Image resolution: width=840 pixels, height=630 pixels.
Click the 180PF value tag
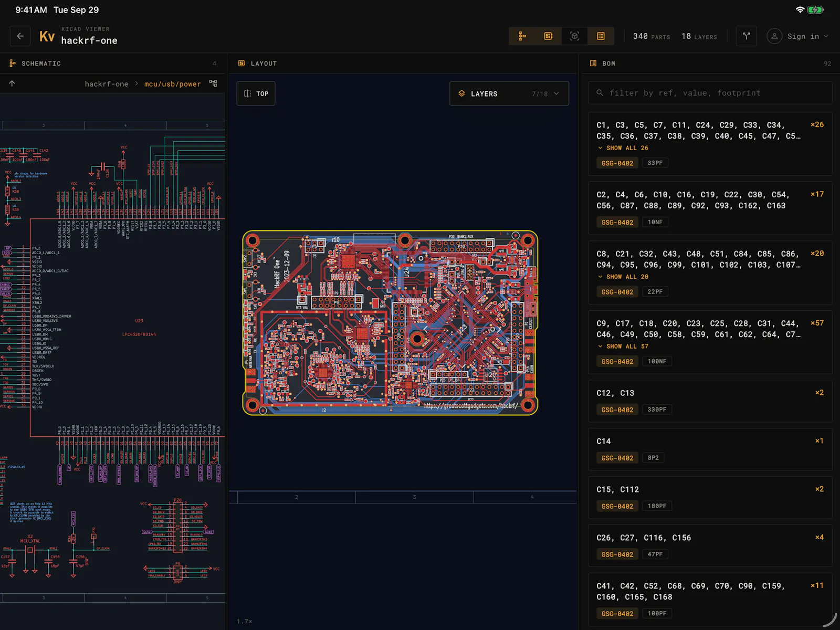657,506
